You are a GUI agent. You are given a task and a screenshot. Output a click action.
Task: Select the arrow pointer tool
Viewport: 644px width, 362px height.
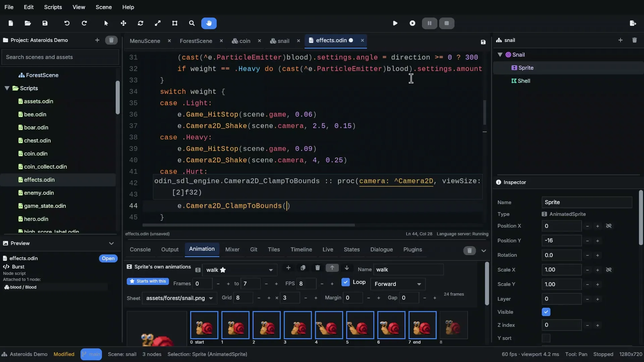pyautogui.click(x=106, y=23)
